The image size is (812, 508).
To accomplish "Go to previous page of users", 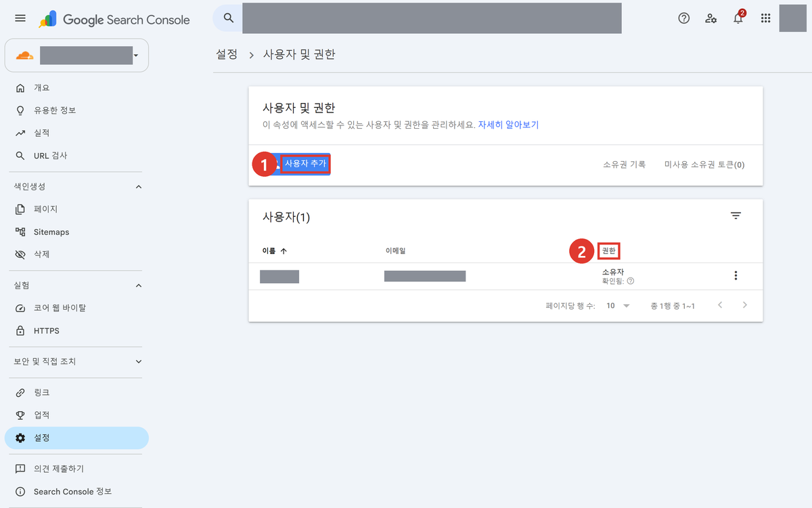I will pos(720,305).
